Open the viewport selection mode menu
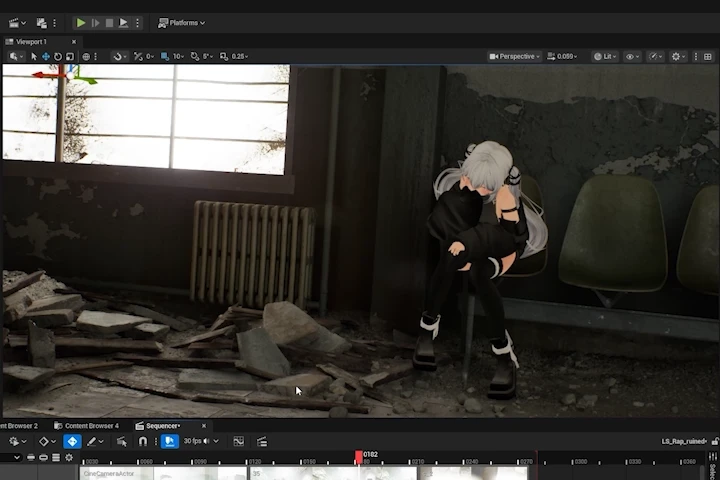Image resolution: width=720 pixels, height=480 pixels. click(x=17, y=56)
